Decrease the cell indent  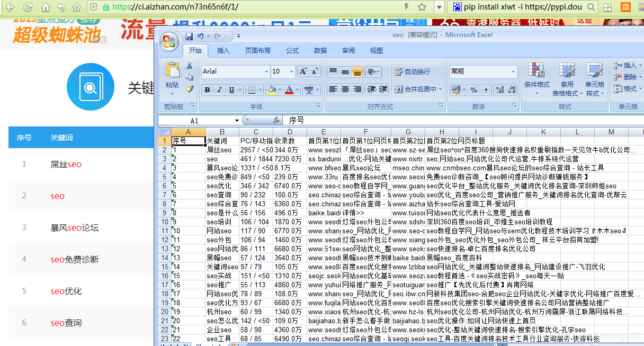[371, 89]
